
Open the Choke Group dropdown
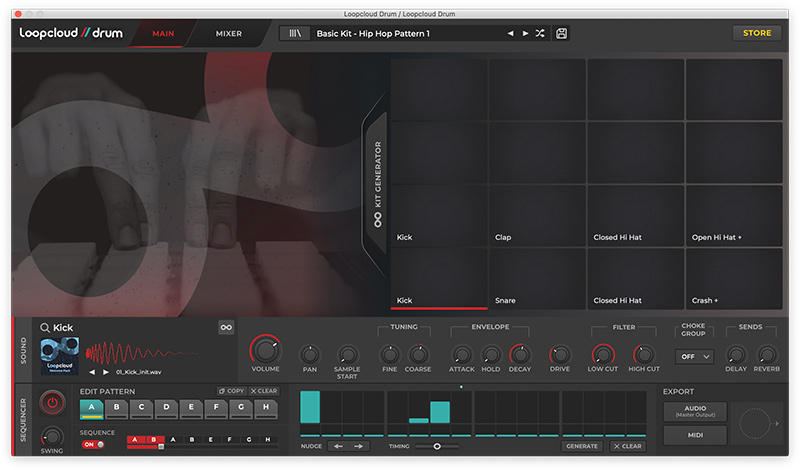[694, 357]
